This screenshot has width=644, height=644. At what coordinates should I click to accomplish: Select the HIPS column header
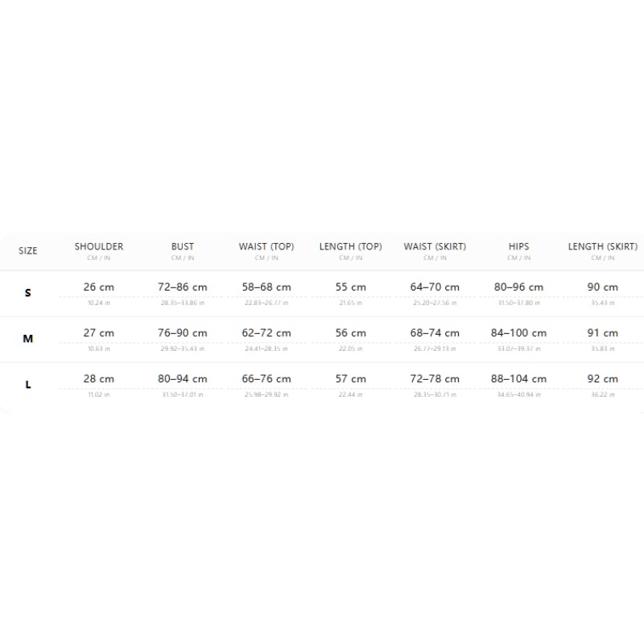tap(518, 246)
